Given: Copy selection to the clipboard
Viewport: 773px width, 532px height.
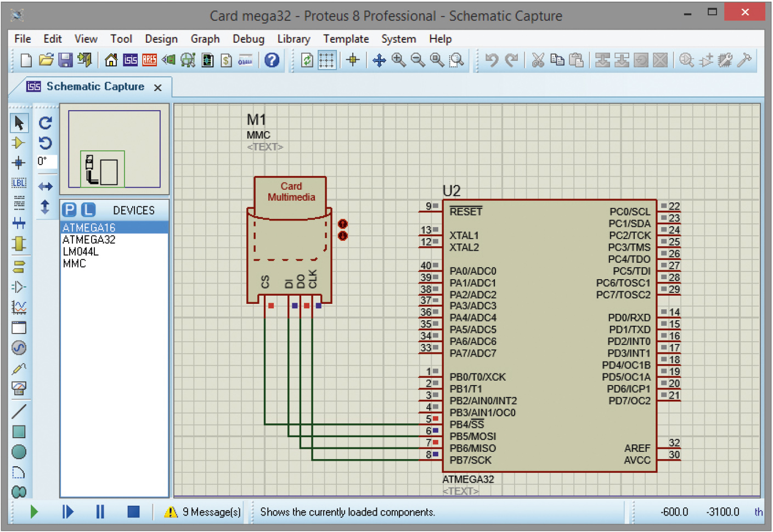Looking at the screenshot, I should click(x=557, y=60).
